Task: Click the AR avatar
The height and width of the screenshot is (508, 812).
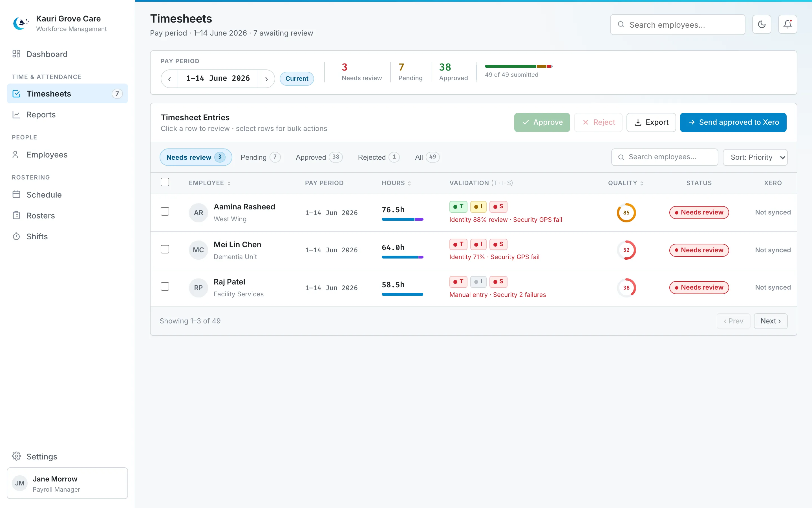Action: point(198,213)
